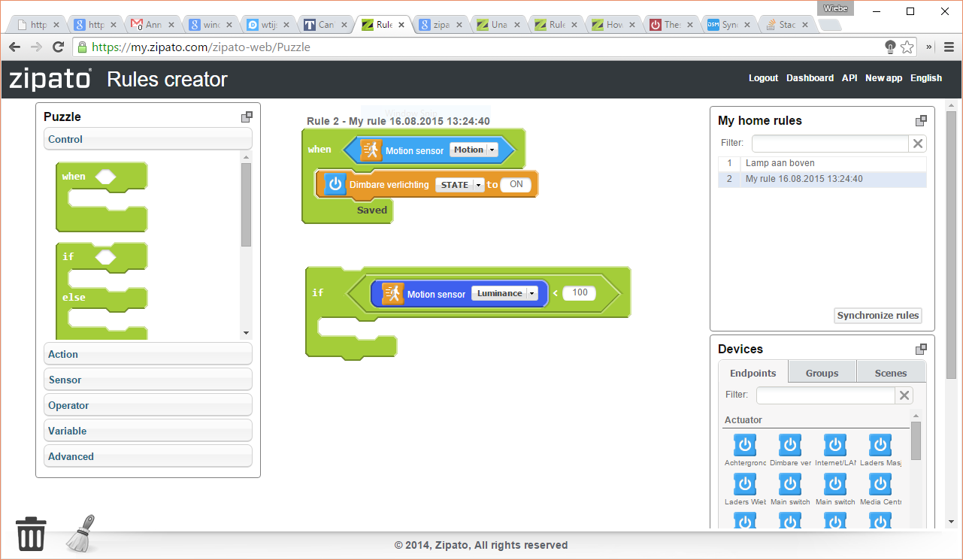Open the Luminance attribute dropdown
The width and height of the screenshot is (963, 560).
coord(532,294)
